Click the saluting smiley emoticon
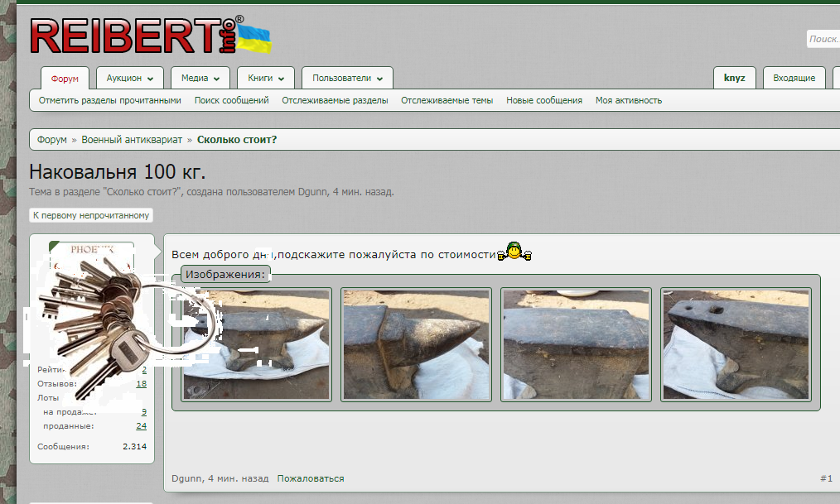Screen dimensions: 840x504 coord(514,252)
